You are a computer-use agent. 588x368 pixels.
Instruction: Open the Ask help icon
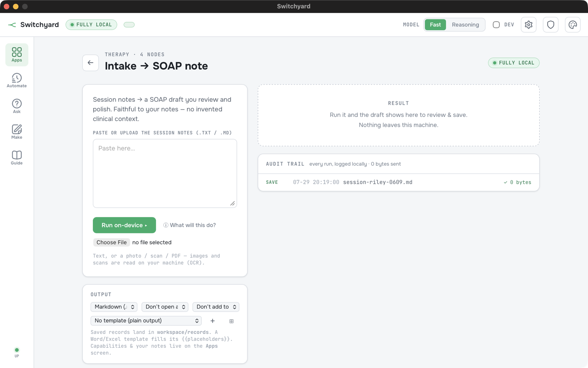pyautogui.click(x=17, y=106)
